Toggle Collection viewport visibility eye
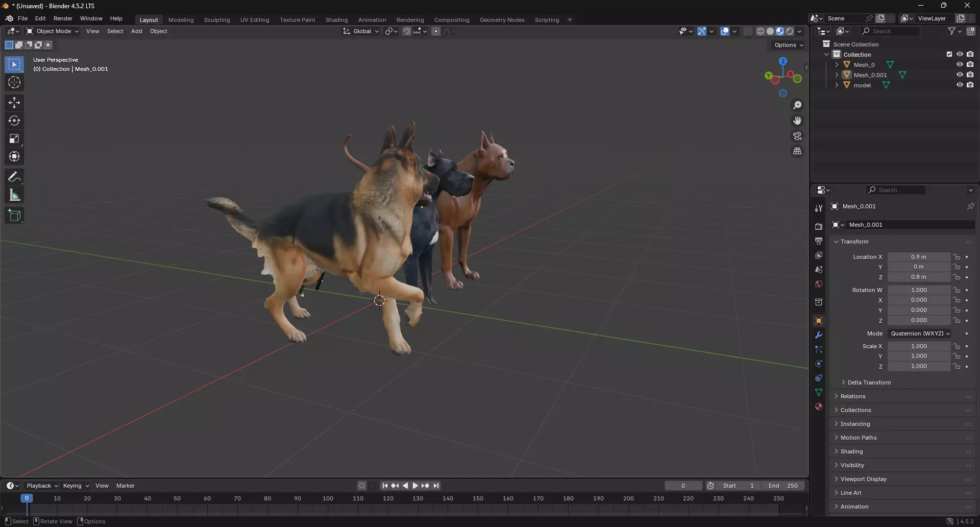Screen dimensions: 980x527 pos(960,55)
